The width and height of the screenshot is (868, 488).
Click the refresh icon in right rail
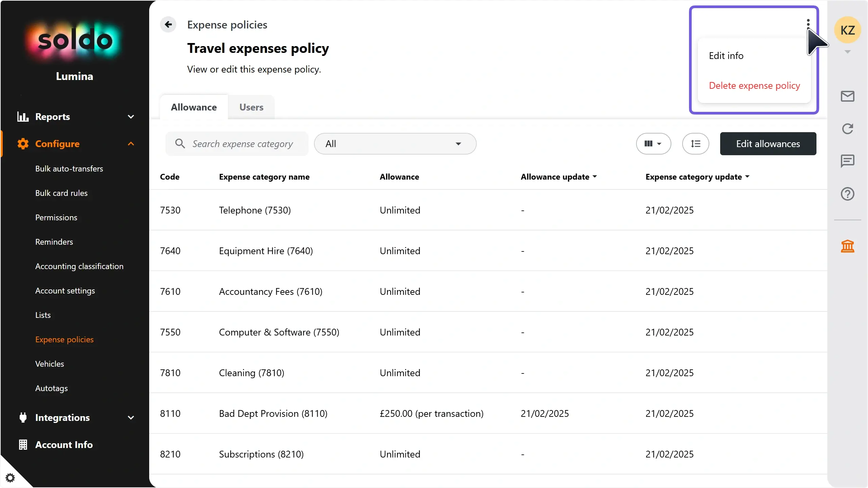point(847,129)
